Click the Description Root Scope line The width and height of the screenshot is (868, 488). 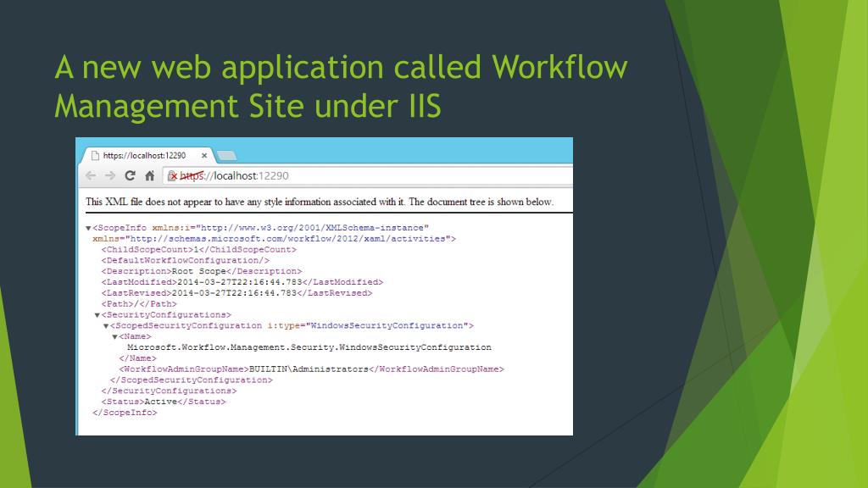coord(202,271)
